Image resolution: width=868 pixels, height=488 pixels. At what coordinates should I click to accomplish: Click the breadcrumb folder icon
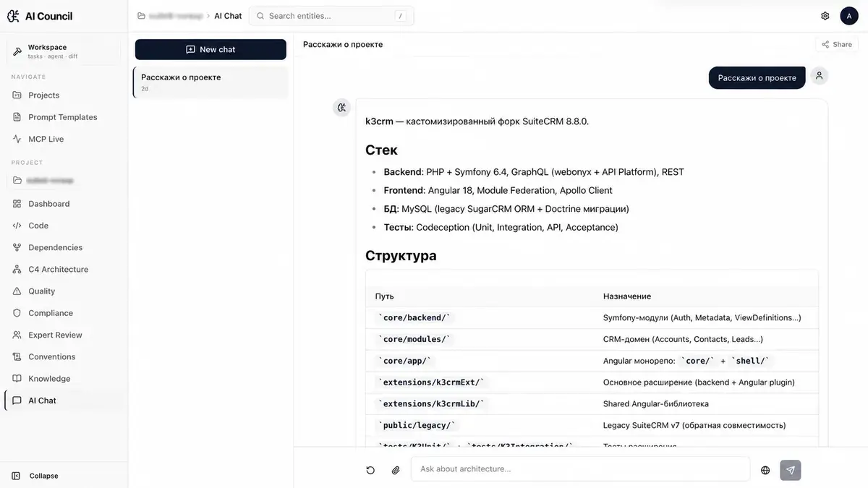[x=142, y=16]
